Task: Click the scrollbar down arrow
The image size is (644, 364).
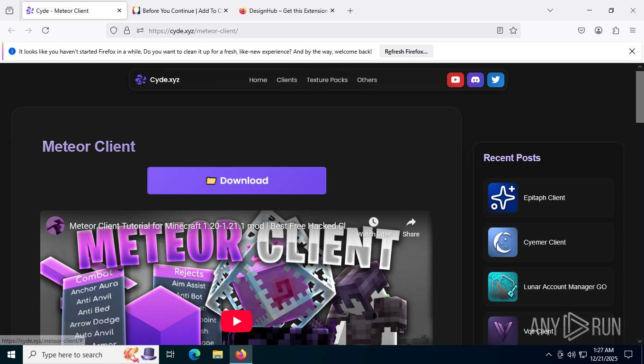Action: pos(640,341)
